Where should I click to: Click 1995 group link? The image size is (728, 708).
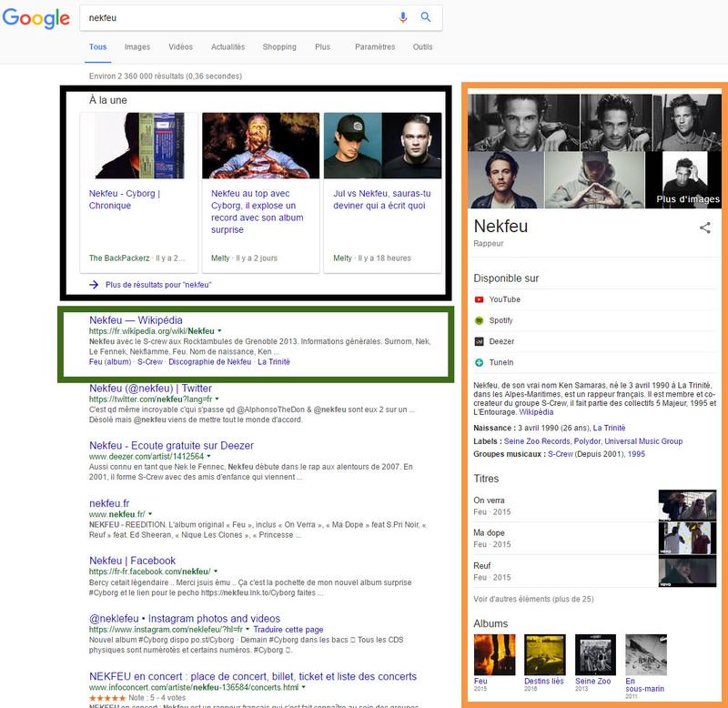(x=636, y=454)
